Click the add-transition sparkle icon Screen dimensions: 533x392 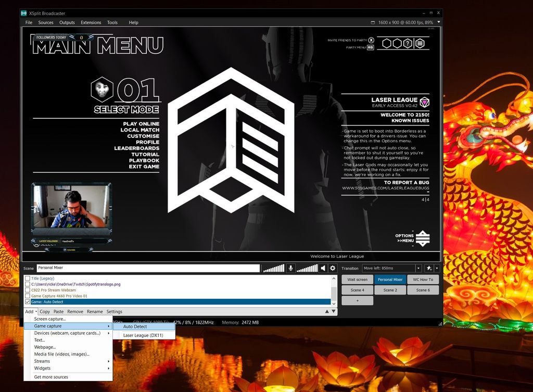[429, 268]
